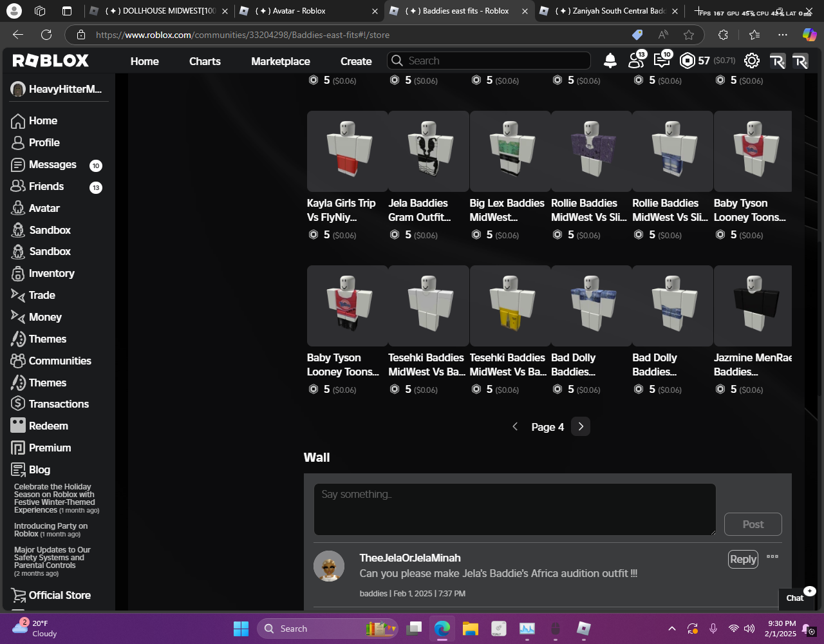Open Kayla Girls Trip Vs FlyNiy item thumbnail
Viewport: 824px width, 644px height.
(x=348, y=151)
